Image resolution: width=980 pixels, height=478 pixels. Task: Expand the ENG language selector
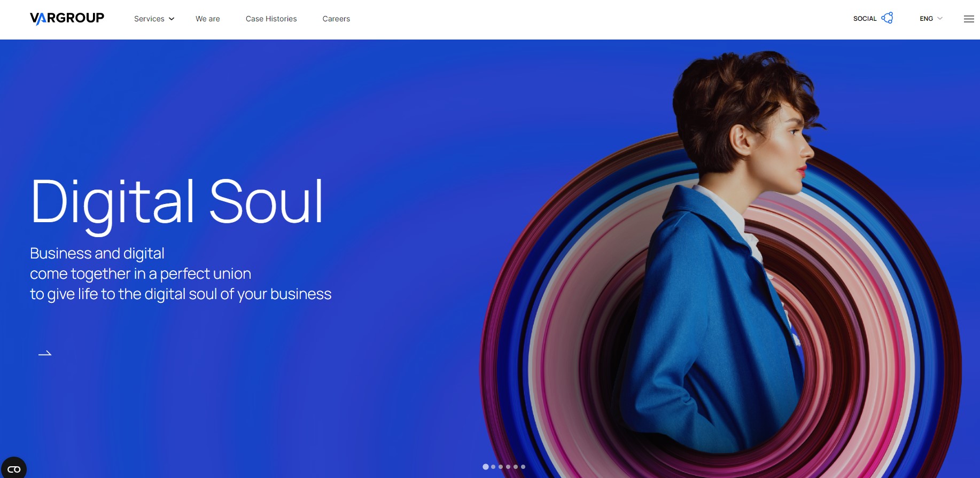tap(931, 18)
